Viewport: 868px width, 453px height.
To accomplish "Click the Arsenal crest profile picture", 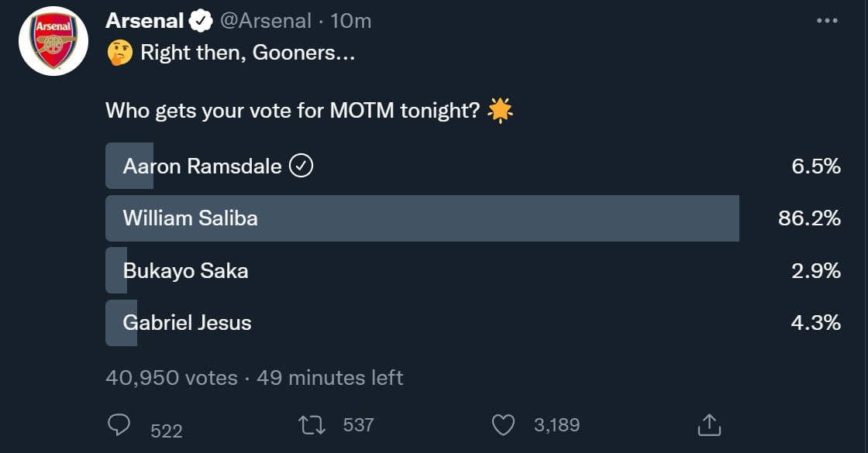I will point(53,41).
